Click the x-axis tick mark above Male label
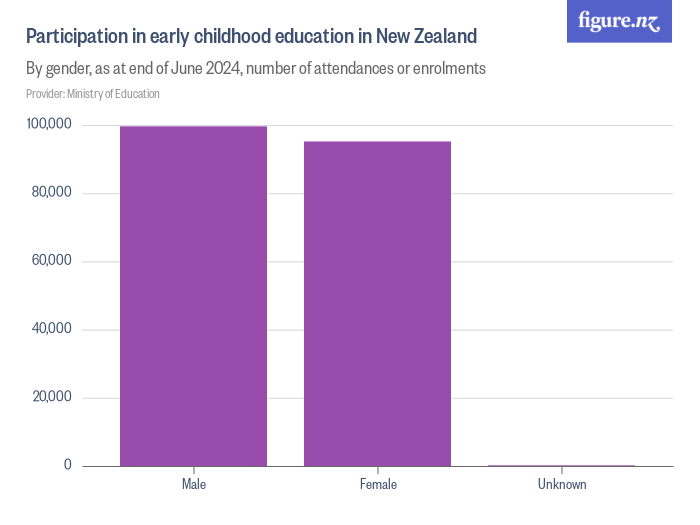 point(194,470)
